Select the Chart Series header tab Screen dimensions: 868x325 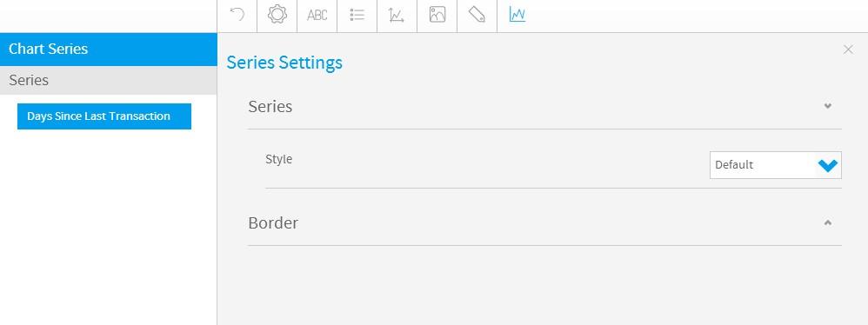point(109,50)
